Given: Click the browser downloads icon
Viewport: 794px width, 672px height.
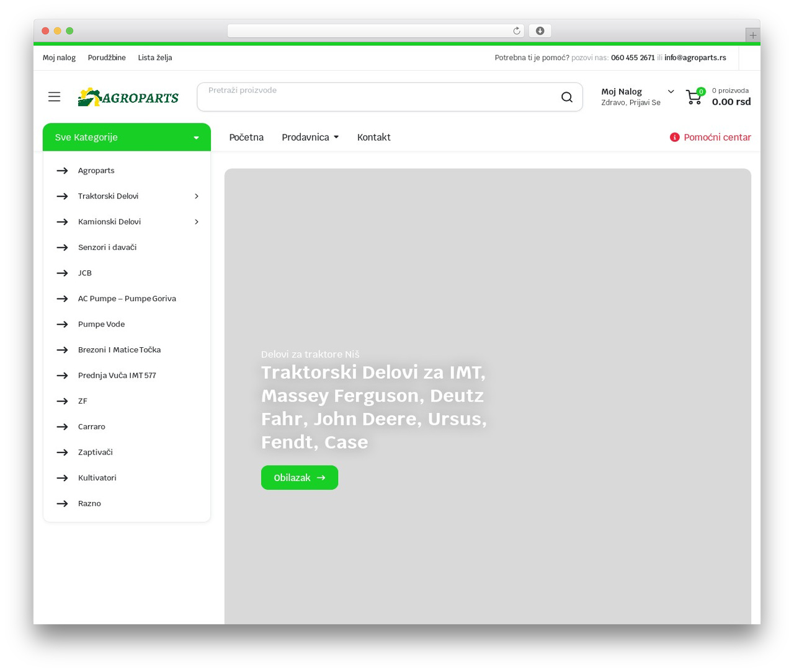Looking at the screenshot, I should [x=540, y=31].
